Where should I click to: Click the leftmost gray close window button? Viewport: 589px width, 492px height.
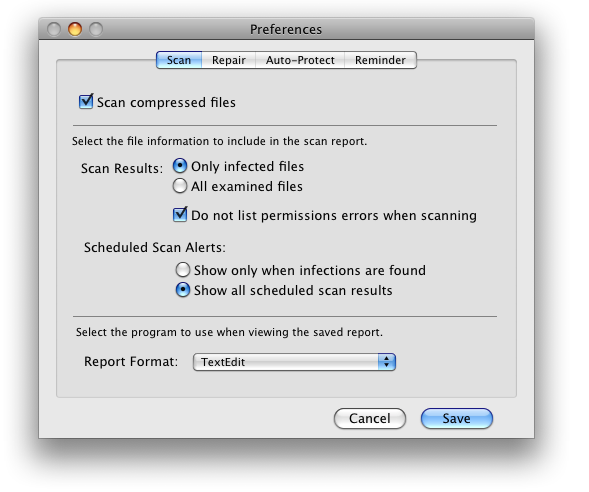click(54, 29)
